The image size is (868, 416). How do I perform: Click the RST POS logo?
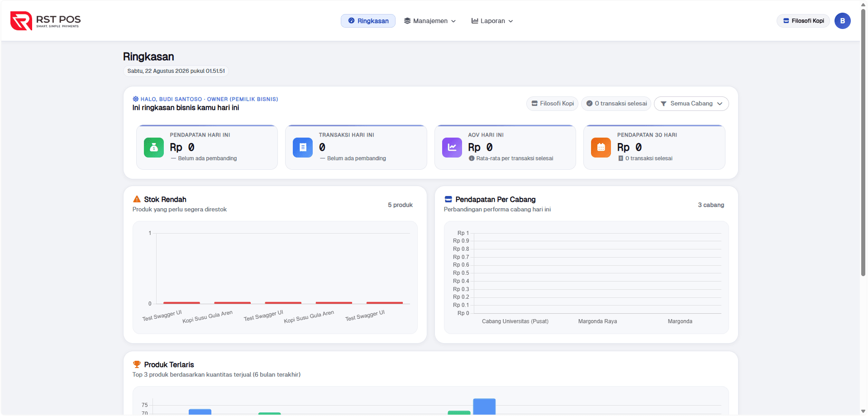coord(45,21)
